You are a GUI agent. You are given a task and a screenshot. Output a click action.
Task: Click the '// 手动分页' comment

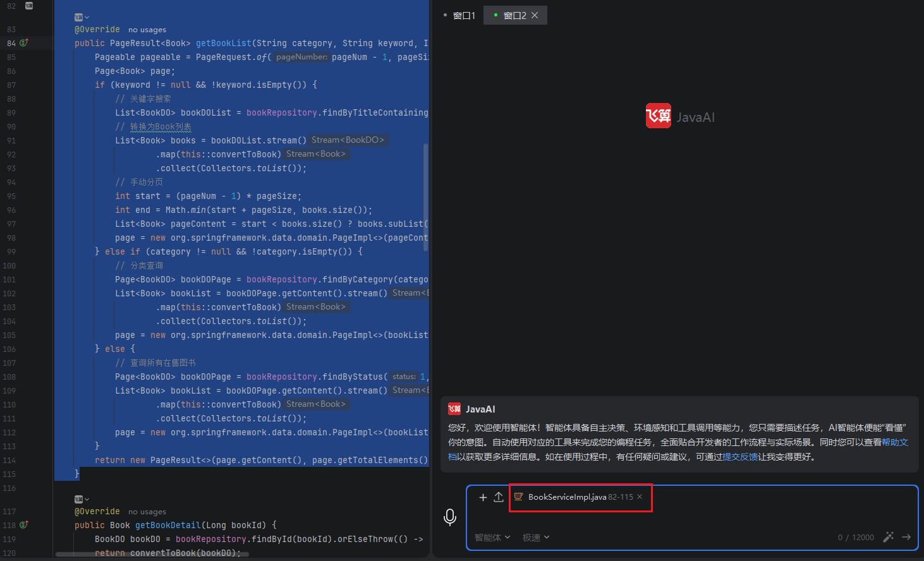[139, 182]
